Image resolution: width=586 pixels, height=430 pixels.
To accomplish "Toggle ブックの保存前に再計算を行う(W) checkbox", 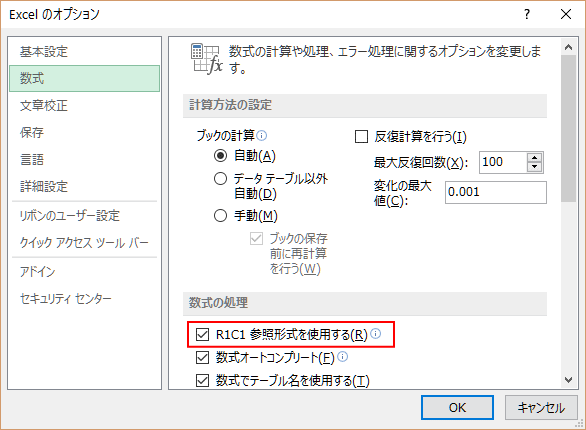I will (256, 239).
